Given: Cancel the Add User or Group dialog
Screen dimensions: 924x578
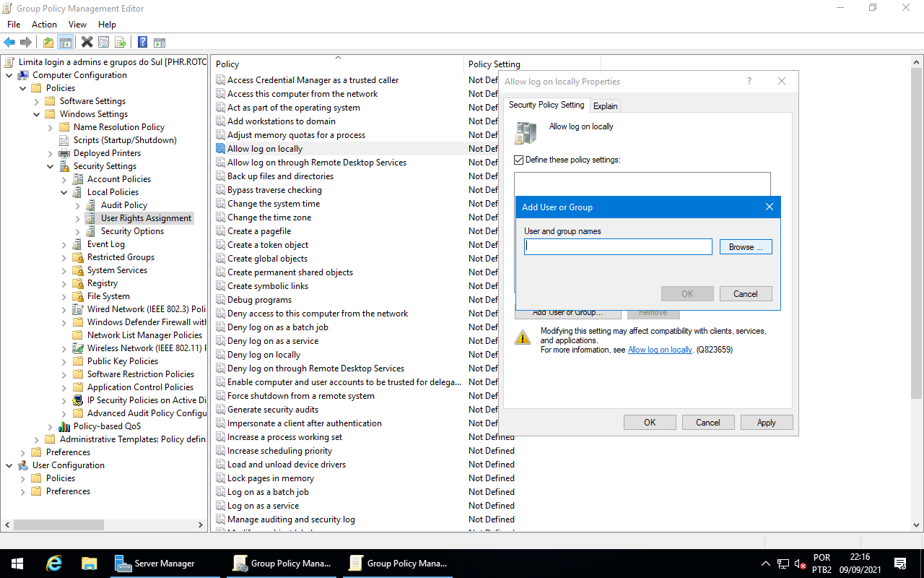Looking at the screenshot, I should (745, 294).
